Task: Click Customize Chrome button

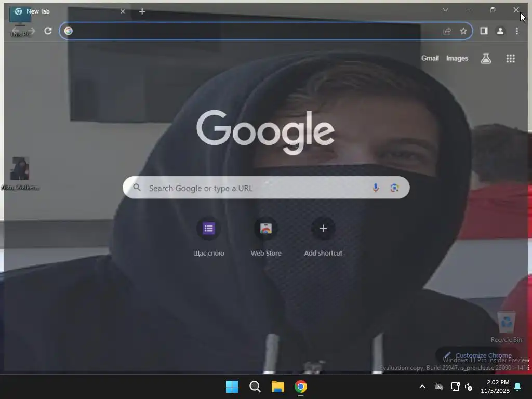Action: (x=478, y=355)
